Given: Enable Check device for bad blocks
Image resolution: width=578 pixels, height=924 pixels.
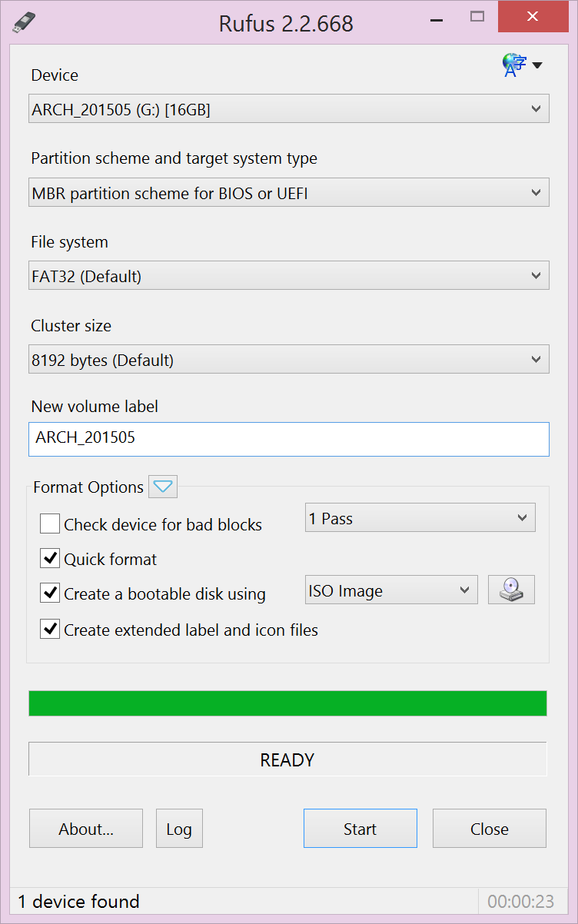Looking at the screenshot, I should click(50, 524).
